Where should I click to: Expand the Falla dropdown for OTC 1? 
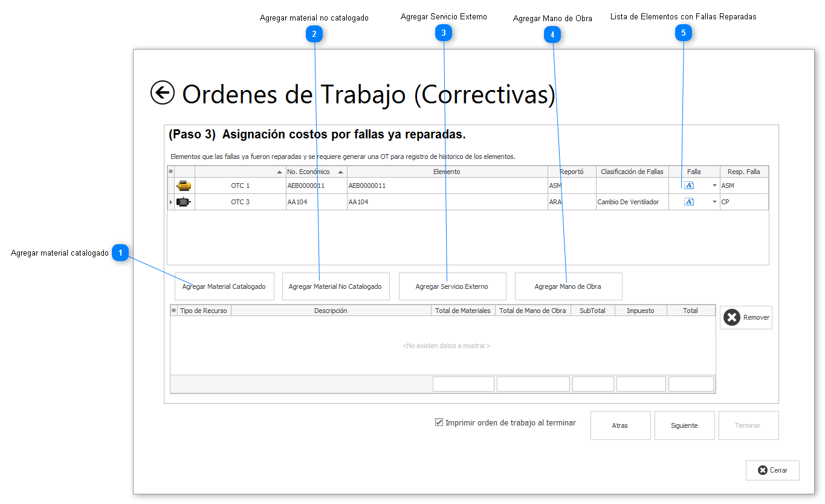(x=714, y=186)
